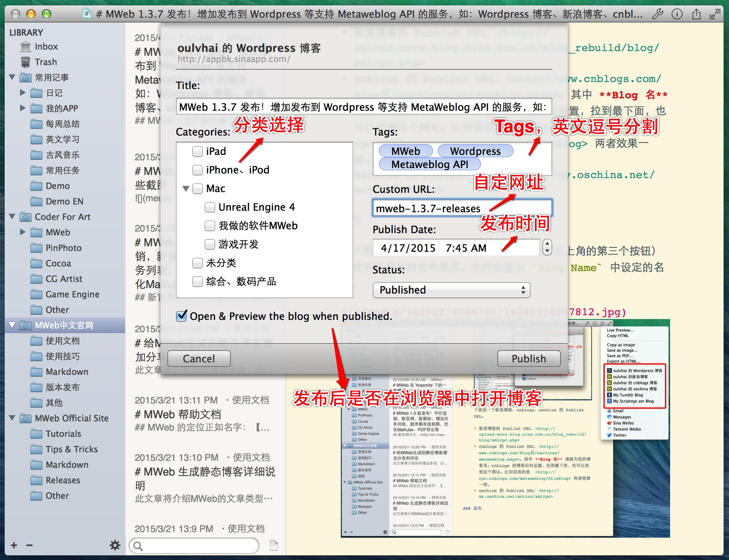
Task: Toggle fullscreen arrows icon in title bar
Action: [x=715, y=14]
